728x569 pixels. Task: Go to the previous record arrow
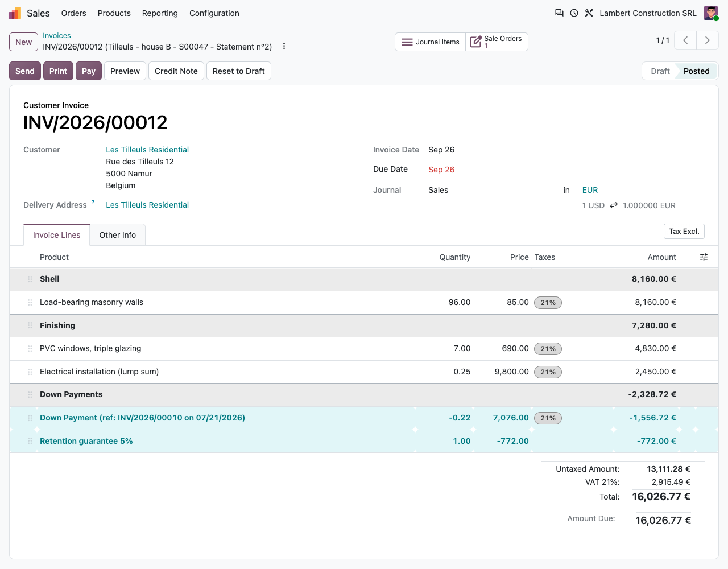pos(685,40)
